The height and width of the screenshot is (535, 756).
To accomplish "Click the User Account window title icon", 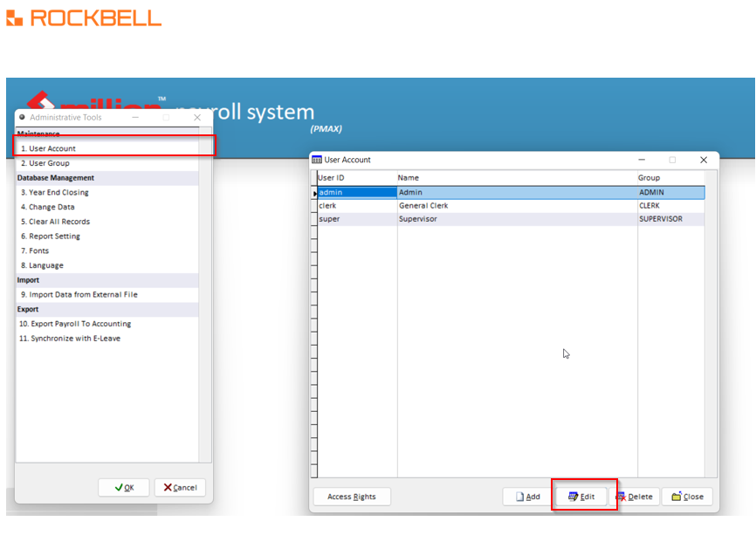I will click(317, 160).
